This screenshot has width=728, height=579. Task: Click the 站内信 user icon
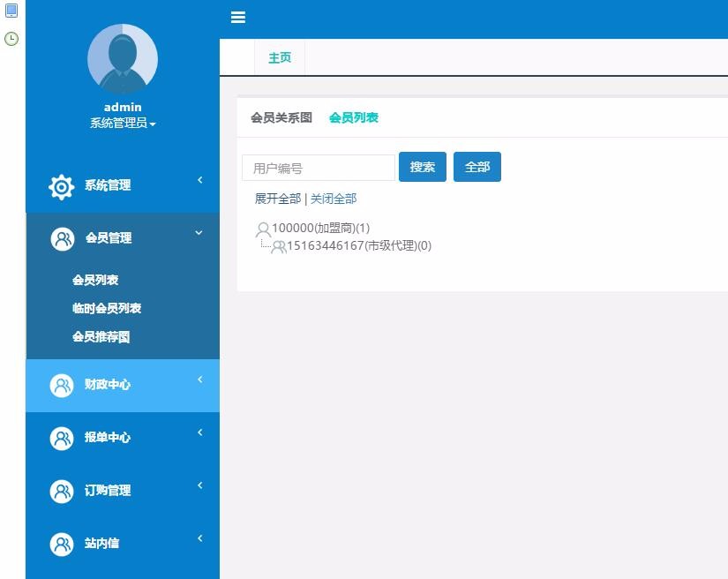[62, 545]
